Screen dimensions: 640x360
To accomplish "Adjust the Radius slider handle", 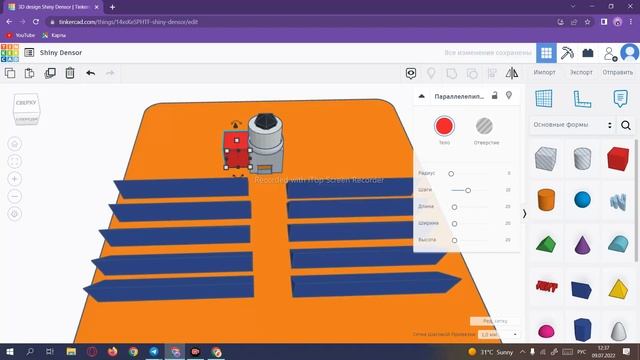I will [x=451, y=174].
